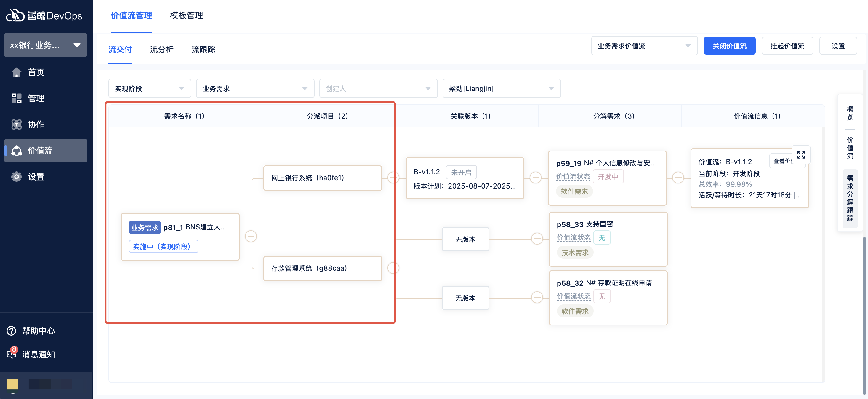
Task: Open the 管理 management icon
Action: [16, 98]
